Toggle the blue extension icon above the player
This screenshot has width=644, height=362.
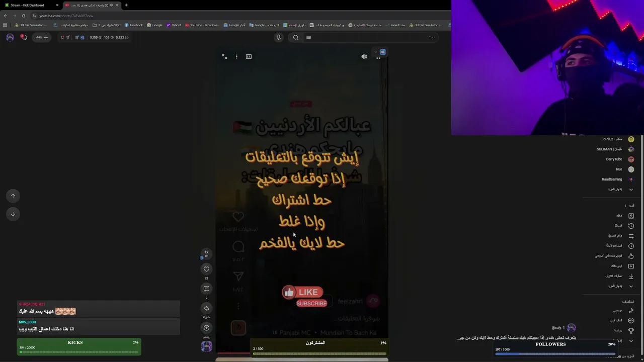tap(383, 52)
